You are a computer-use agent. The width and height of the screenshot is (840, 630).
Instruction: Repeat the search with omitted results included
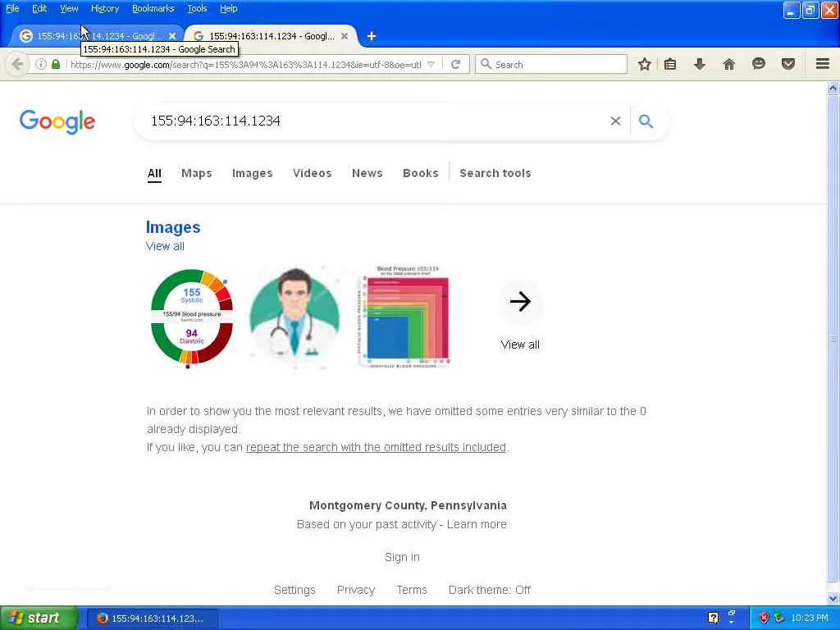pos(376,447)
